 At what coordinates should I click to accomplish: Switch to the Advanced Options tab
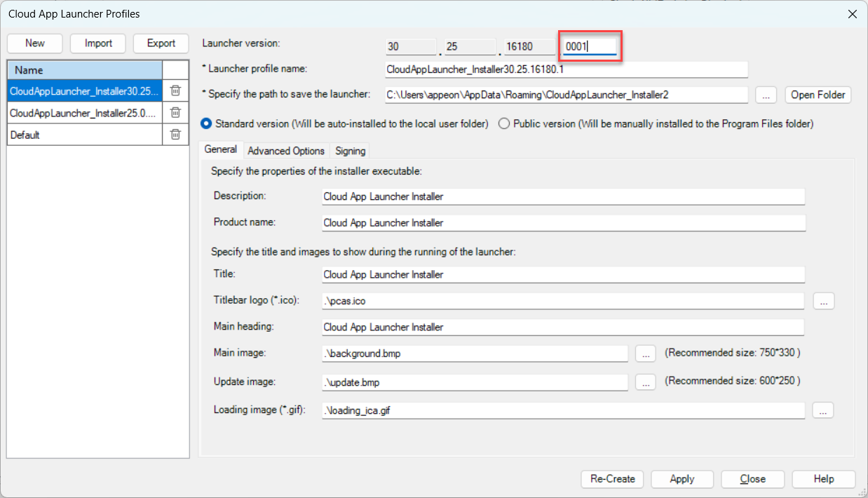(x=286, y=151)
